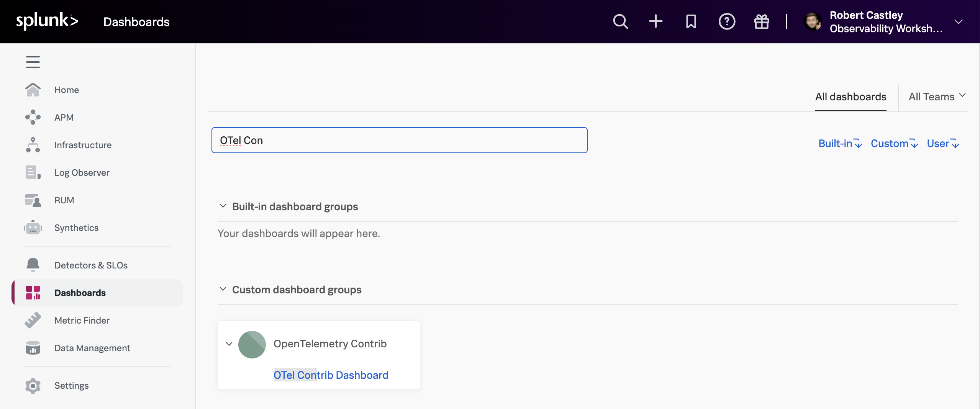Screen dimensions: 980x409
Task: Open the search magnifier in the top bar
Action: pyautogui.click(x=620, y=21)
